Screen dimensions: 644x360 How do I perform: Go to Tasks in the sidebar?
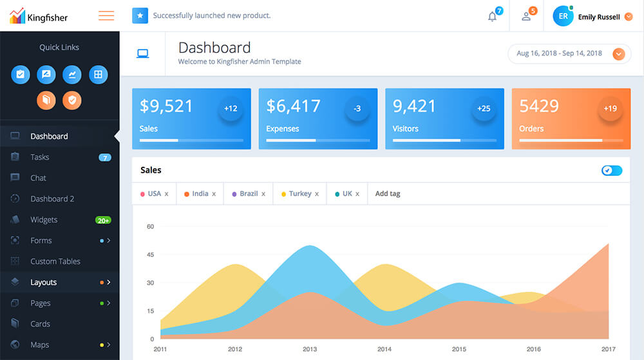pyautogui.click(x=40, y=157)
